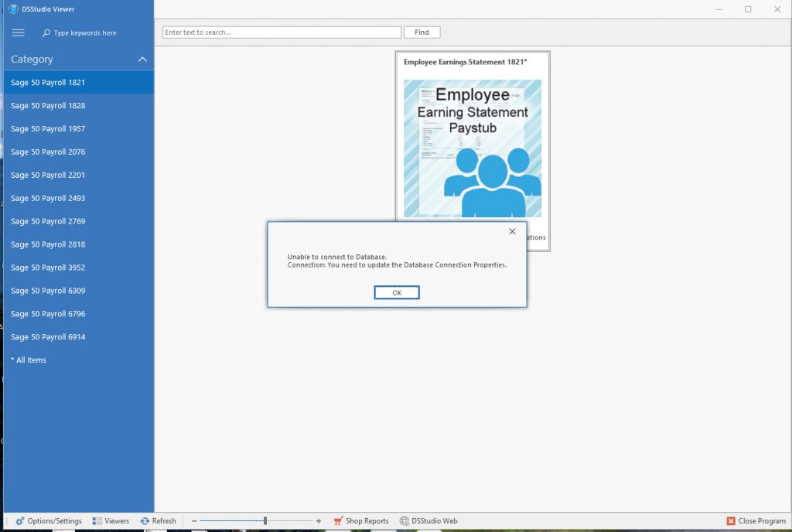
Task: Click the Enter text to search field
Action: tap(282, 32)
